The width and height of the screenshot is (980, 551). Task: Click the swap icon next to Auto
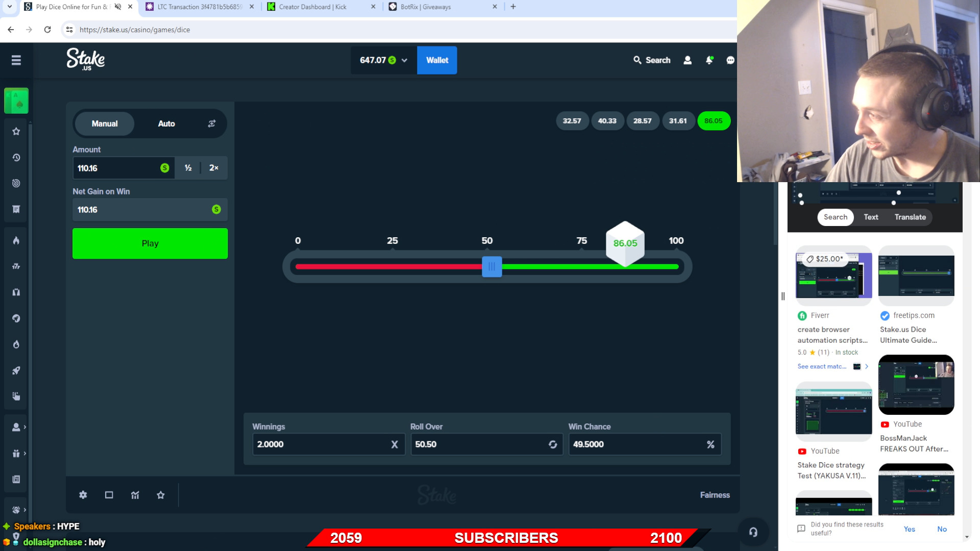(x=212, y=123)
